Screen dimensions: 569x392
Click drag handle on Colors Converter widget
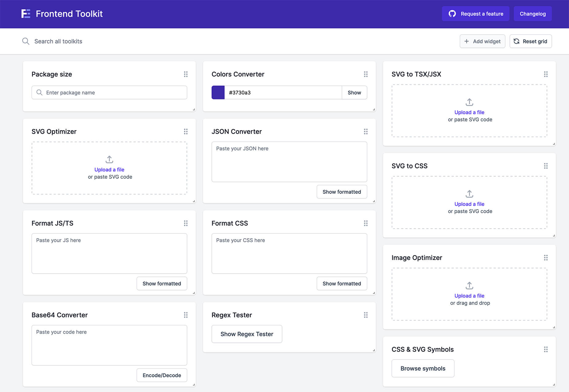[366, 74]
